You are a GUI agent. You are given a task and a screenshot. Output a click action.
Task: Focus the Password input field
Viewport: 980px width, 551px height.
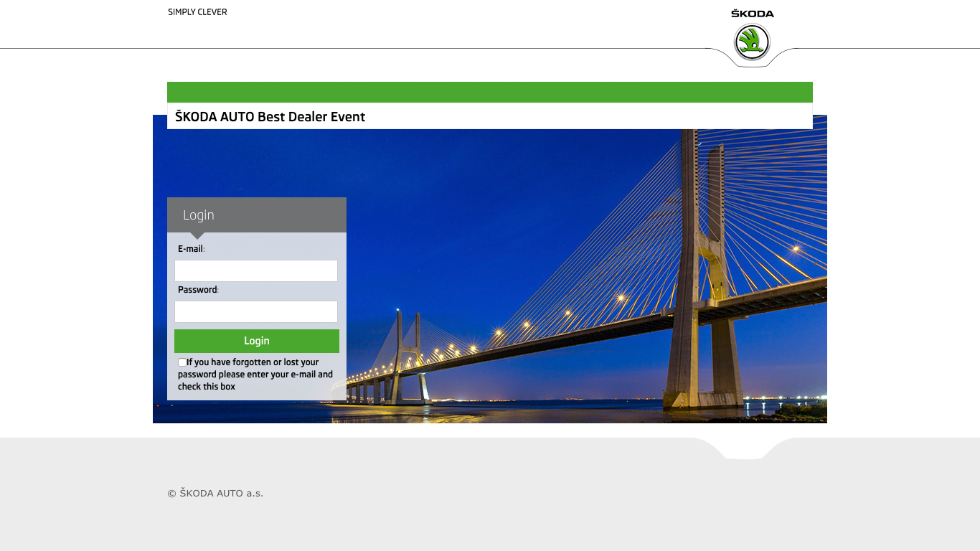(256, 311)
